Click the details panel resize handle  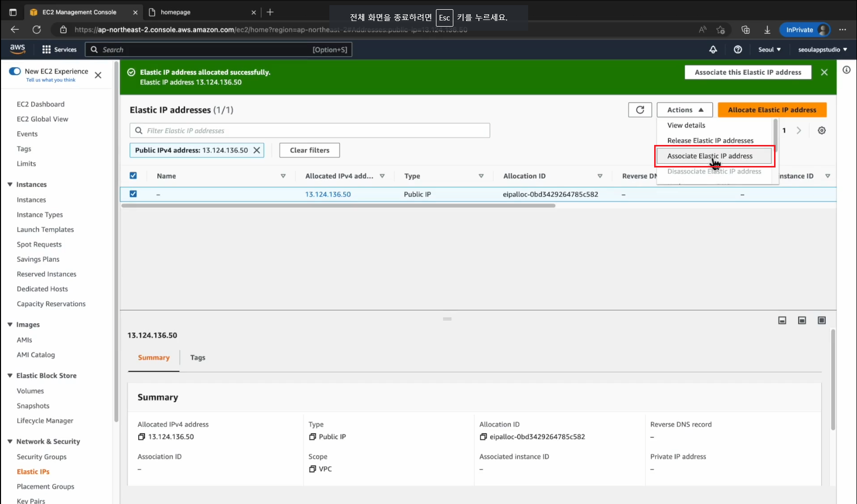pos(447,319)
